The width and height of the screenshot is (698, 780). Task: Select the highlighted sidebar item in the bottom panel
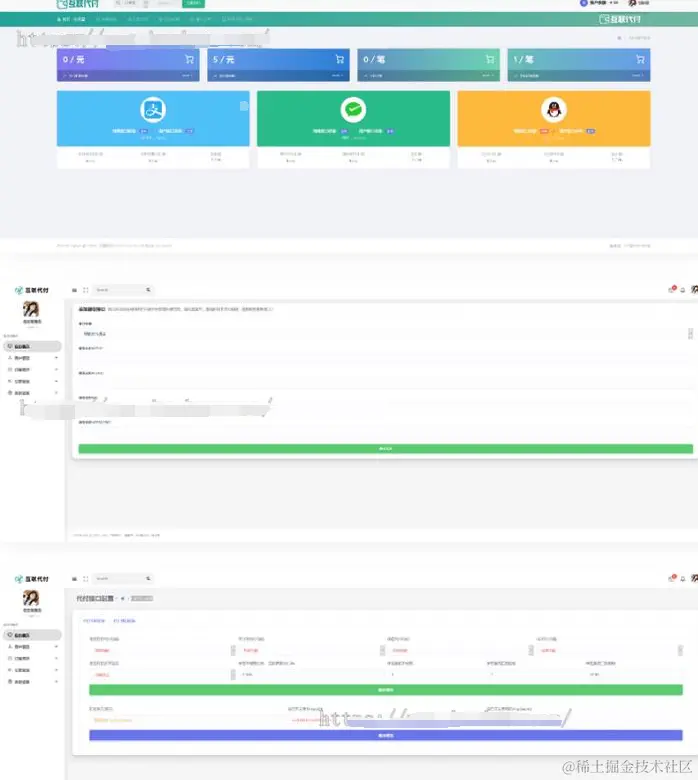33,635
